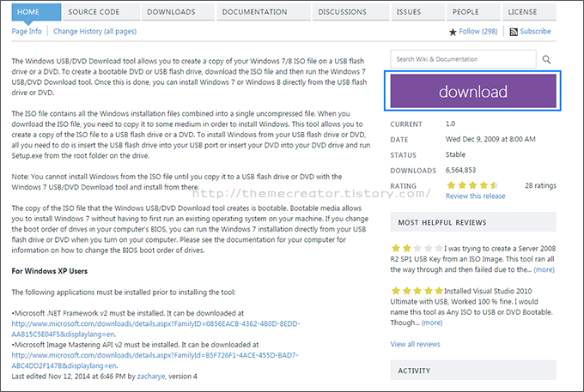This screenshot has height=392, width=584.
Task: Click the release date Wed Dec 9, 2009
Action: pos(490,139)
